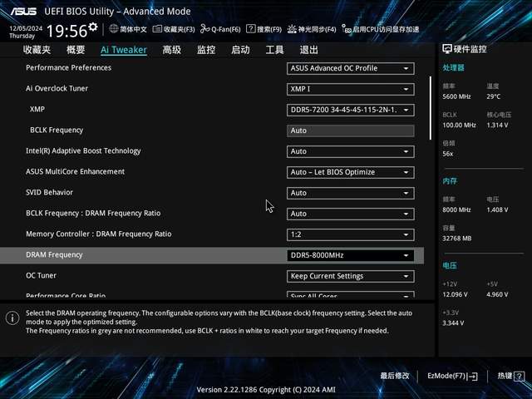Click the 1.314 V core voltage value
Image resolution: width=532 pixels, height=399 pixels.
click(x=497, y=126)
